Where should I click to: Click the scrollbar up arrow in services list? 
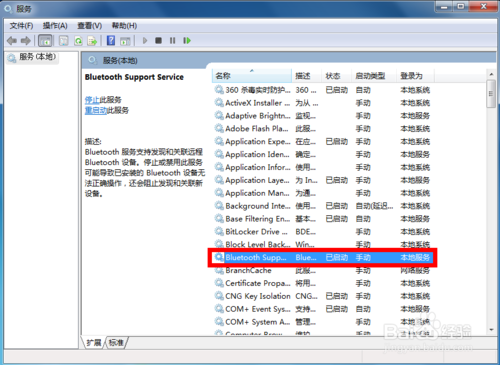(x=491, y=74)
